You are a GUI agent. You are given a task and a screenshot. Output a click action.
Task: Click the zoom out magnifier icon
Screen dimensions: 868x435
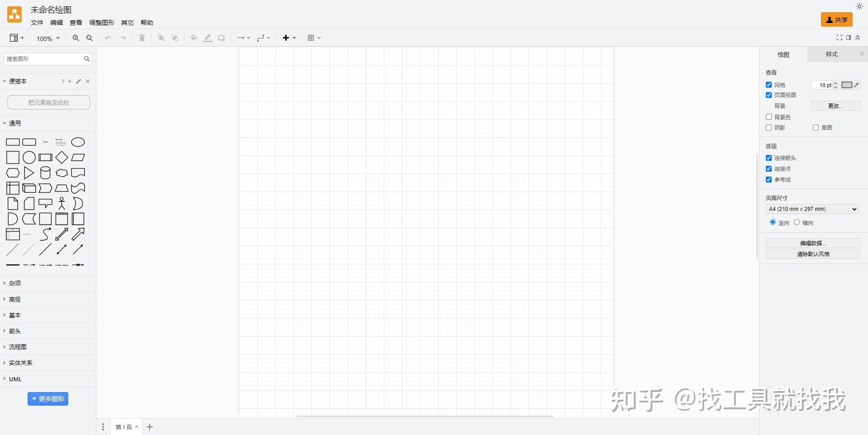point(90,38)
